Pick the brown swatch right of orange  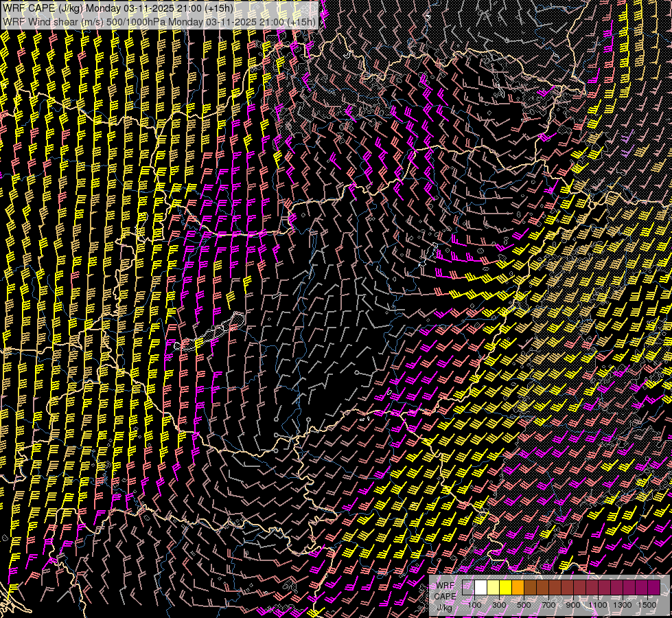click(x=531, y=587)
